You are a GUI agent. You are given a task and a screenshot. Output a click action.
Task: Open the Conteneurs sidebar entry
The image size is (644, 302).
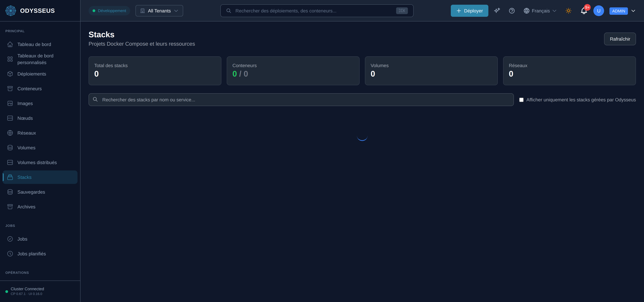[40, 88]
